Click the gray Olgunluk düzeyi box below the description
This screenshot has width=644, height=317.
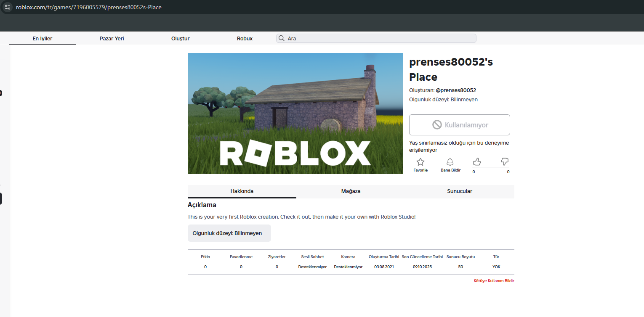pyautogui.click(x=229, y=233)
